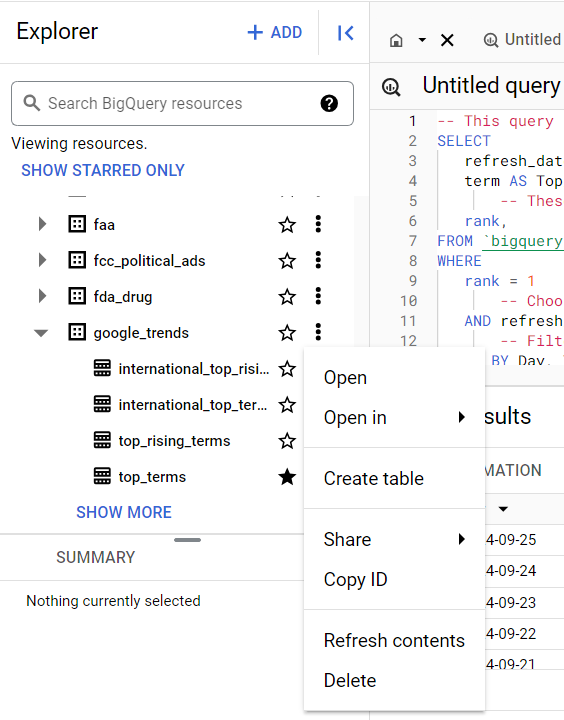Image resolution: width=564 pixels, height=720 pixels.
Task: Focus the Search BigQuery resources field
Action: 182,103
